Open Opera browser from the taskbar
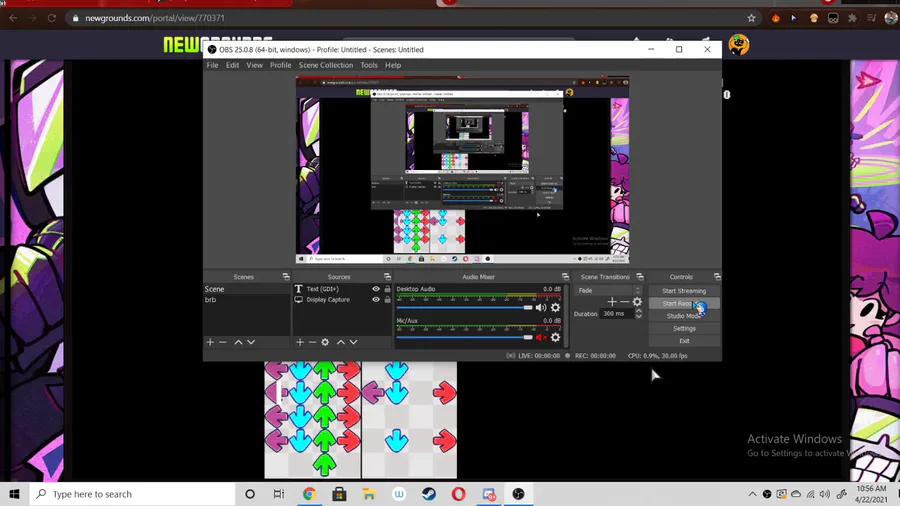 point(459,494)
